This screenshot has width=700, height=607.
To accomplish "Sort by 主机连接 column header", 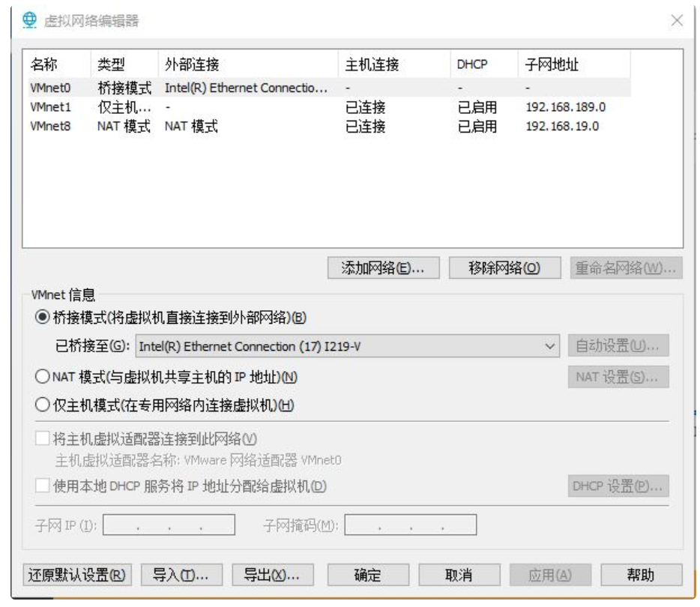I will 395,64.
